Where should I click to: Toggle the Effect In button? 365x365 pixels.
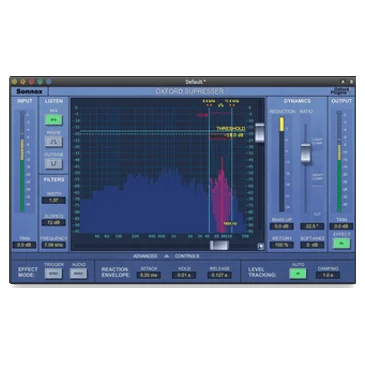click(341, 243)
